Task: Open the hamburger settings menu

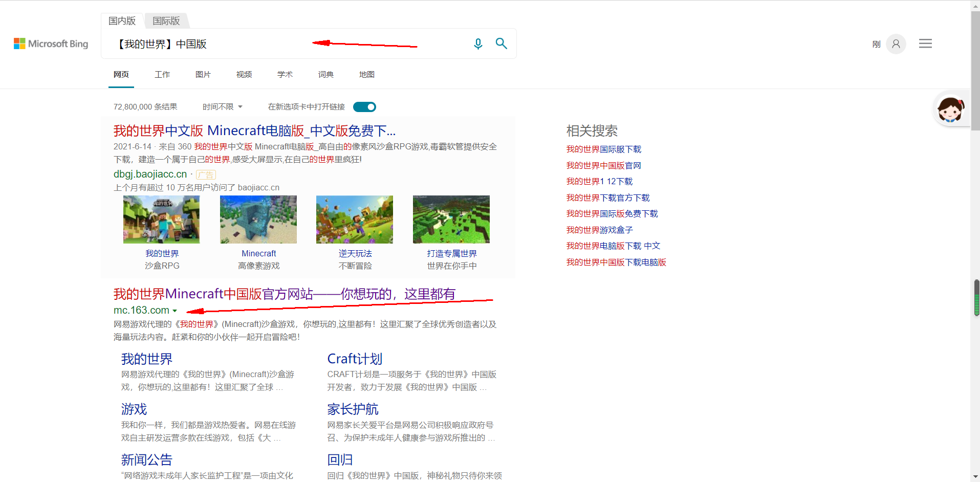Action: coord(925,43)
